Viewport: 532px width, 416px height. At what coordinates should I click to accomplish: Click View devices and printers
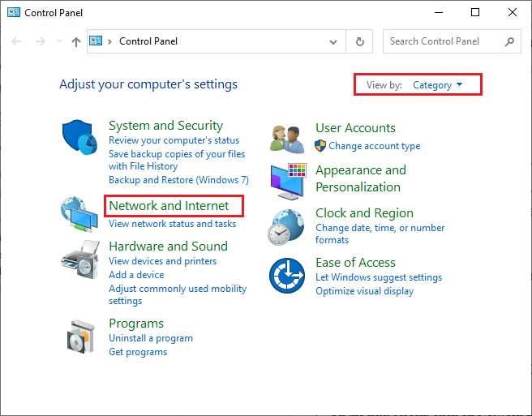[x=162, y=261]
